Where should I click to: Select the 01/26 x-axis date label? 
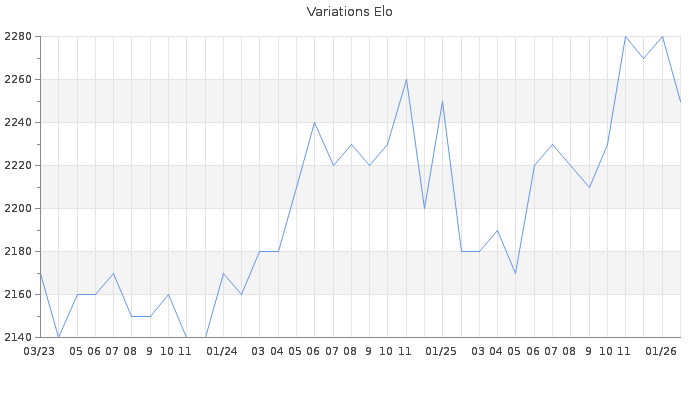661,351
